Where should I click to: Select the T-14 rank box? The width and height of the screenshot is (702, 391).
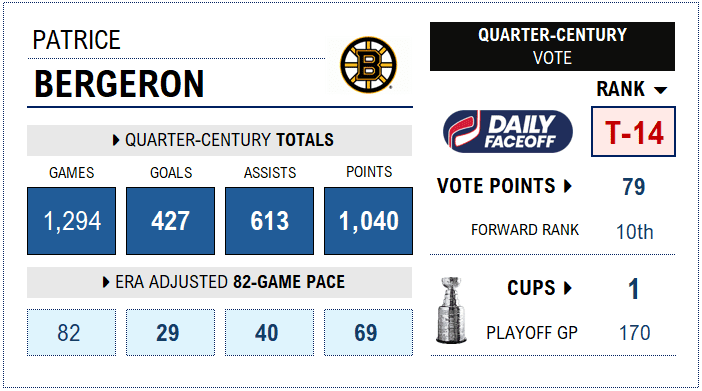pyautogui.click(x=633, y=132)
